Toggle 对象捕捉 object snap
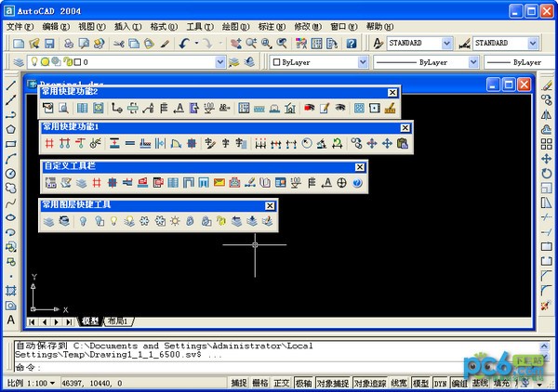This screenshot has width=558, height=392. (333, 383)
